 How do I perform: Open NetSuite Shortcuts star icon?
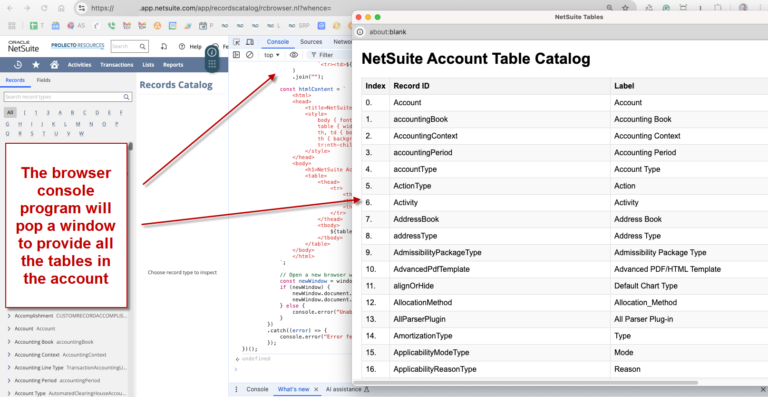coord(36,65)
